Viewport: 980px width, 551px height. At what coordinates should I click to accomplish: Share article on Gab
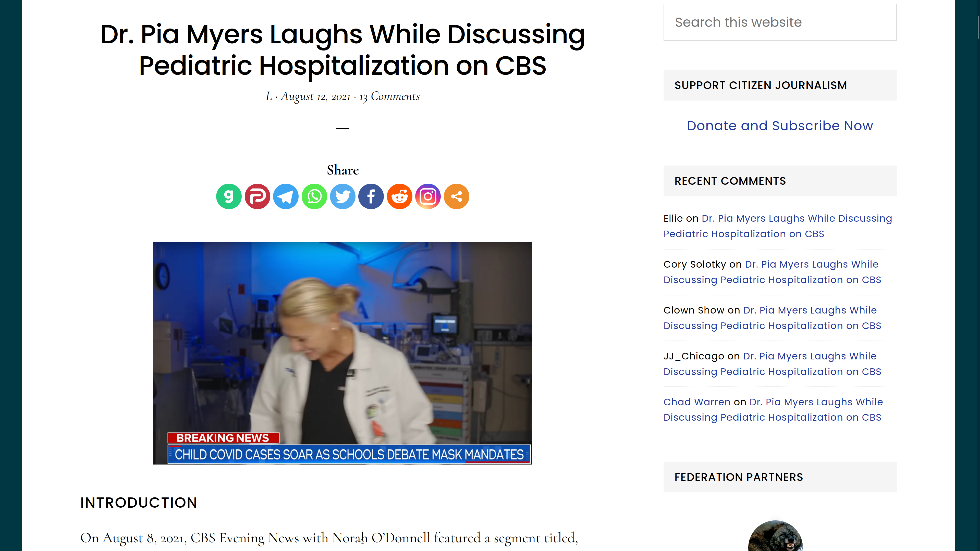[229, 197]
